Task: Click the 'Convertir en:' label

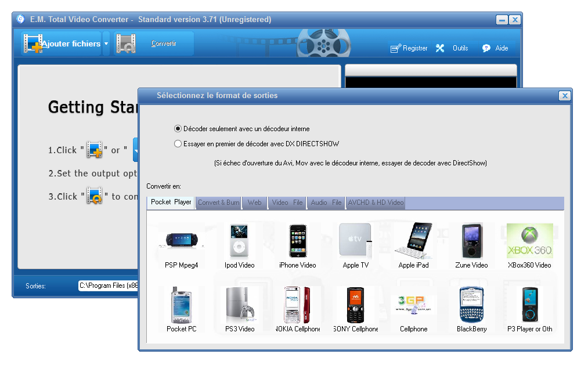Action: 164,186
